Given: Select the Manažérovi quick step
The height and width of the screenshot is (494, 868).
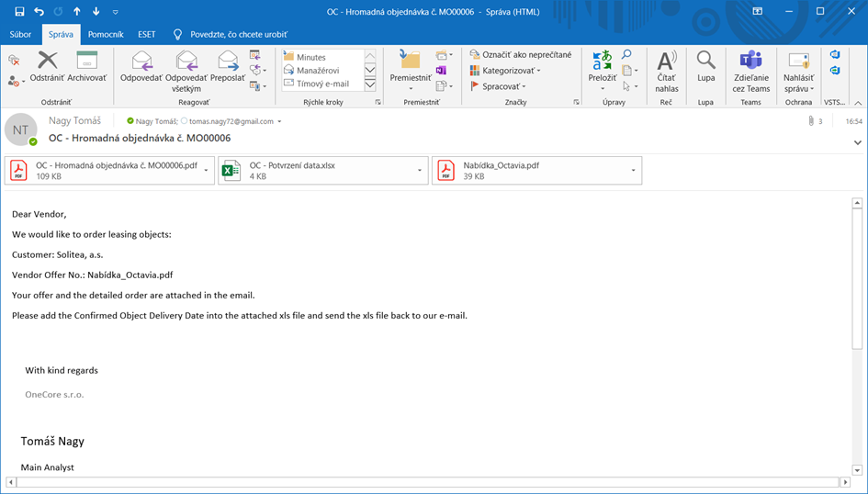Looking at the screenshot, I should [317, 70].
